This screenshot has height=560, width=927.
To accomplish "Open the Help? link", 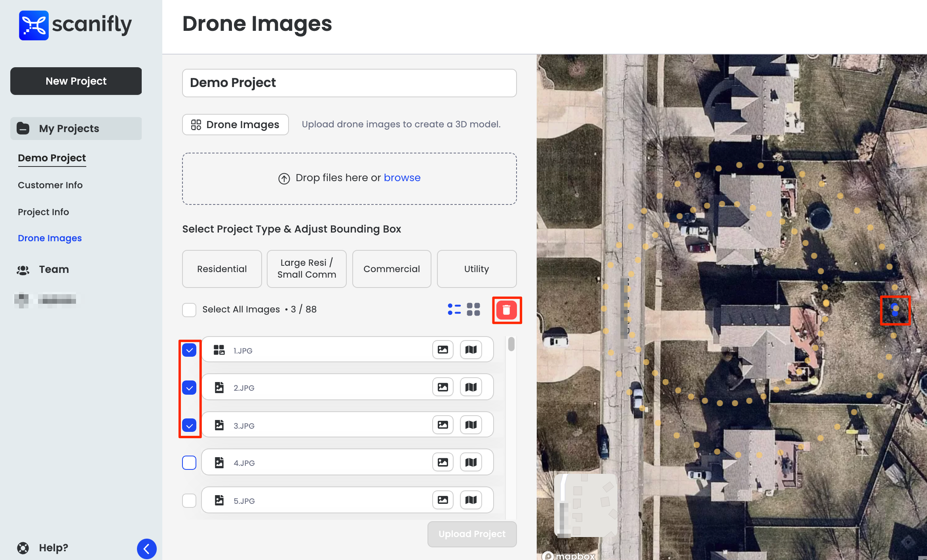I will pyautogui.click(x=53, y=548).
